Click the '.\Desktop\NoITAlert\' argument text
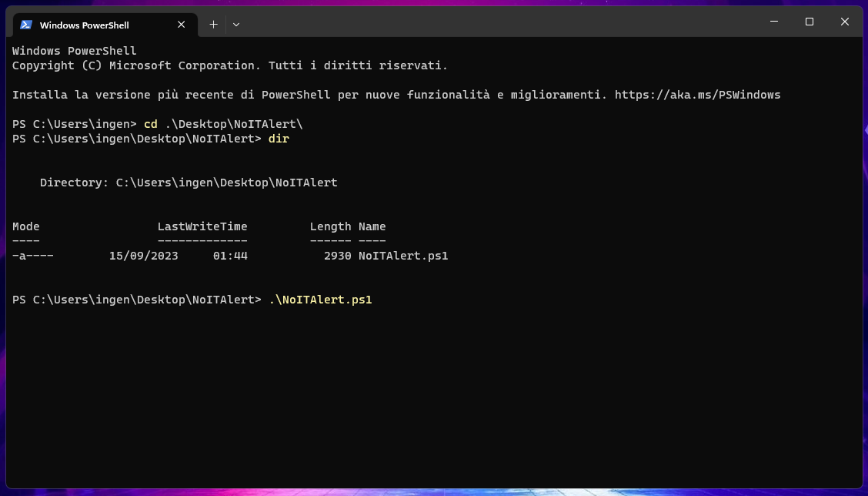The height and width of the screenshot is (496, 868). pyautogui.click(x=234, y=124)
